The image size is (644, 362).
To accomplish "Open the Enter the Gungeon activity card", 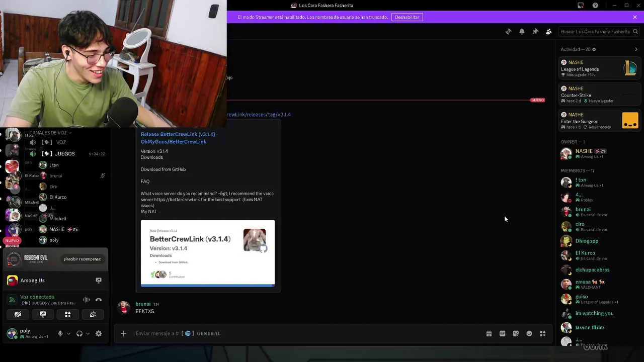I will [599, 121].
